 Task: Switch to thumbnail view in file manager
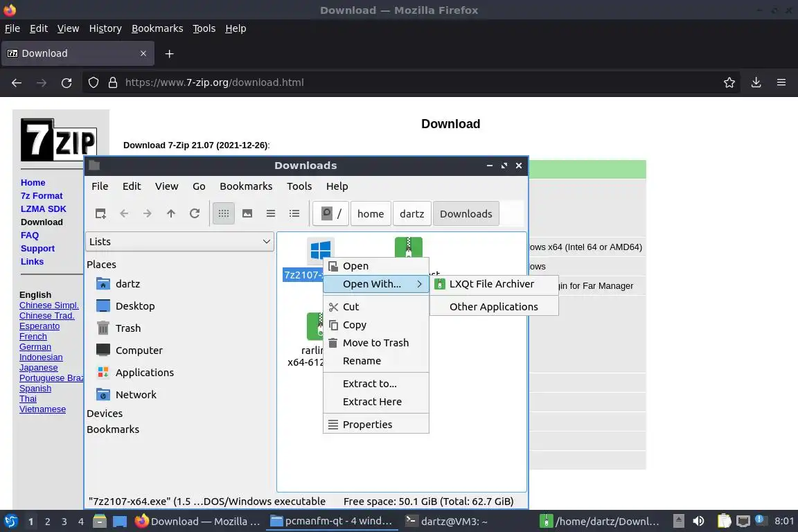click(247, 214)
